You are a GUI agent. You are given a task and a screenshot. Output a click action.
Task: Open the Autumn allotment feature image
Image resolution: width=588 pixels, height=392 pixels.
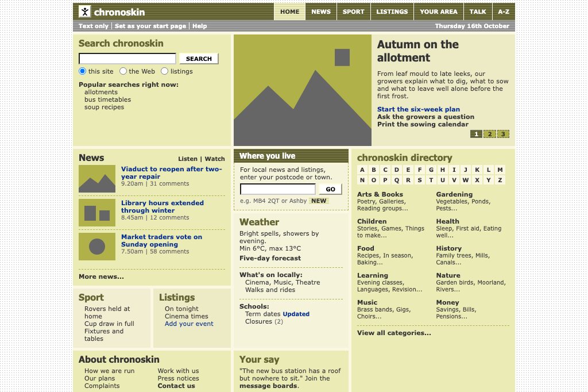(x=303, y=90)
